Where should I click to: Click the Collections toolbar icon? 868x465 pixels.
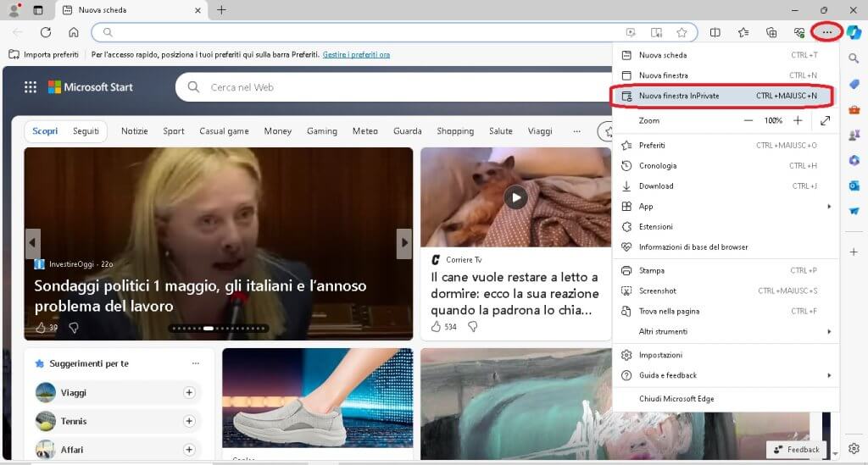(771, 32)
